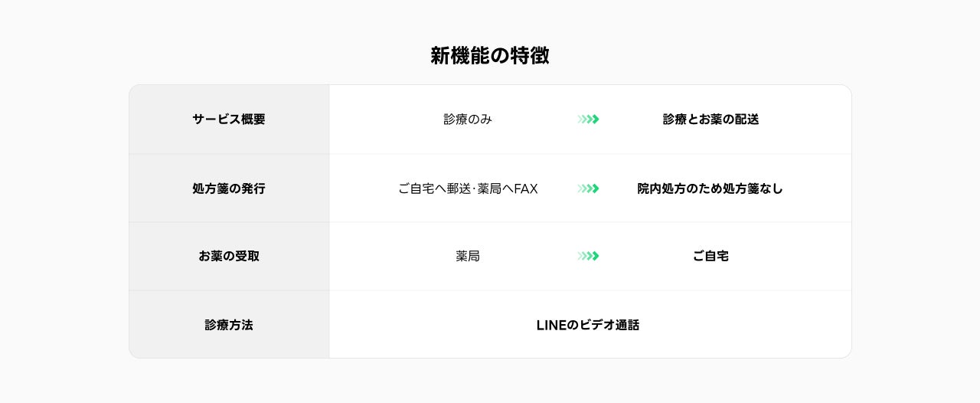The image size is (980, 403).
Task: Click bold ご自宅 in the お薬の受取 row
Action: click(710, 256)
